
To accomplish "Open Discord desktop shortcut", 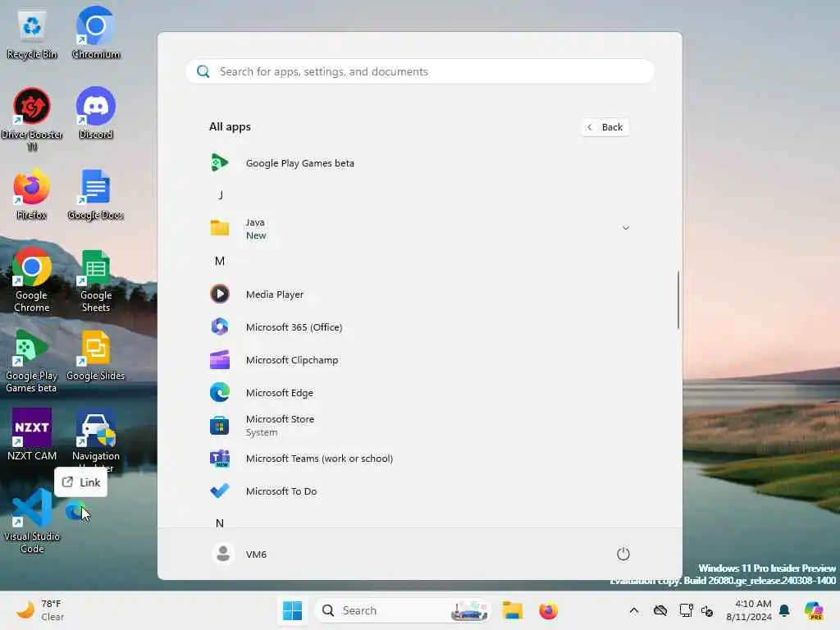I will coord(96,113).
